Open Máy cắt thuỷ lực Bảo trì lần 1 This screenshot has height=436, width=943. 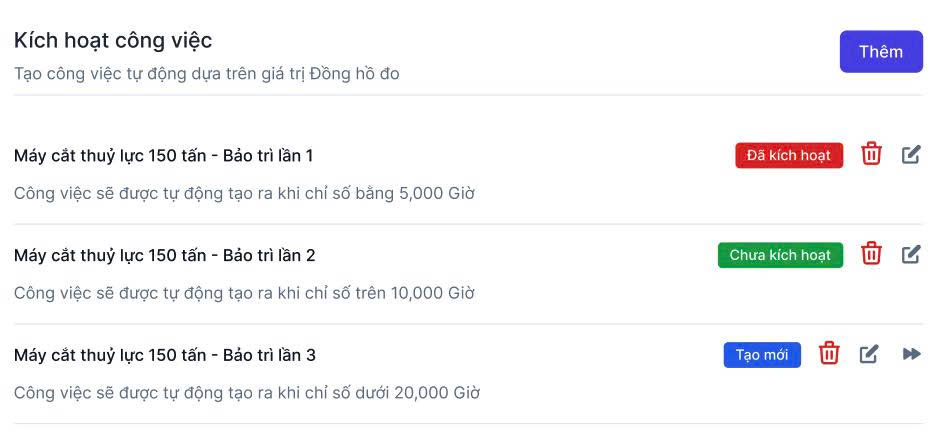[164, 155]
